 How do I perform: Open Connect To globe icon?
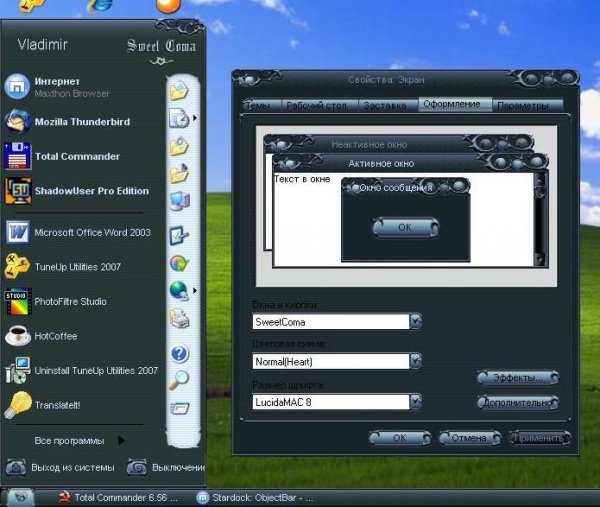(179, 291)
